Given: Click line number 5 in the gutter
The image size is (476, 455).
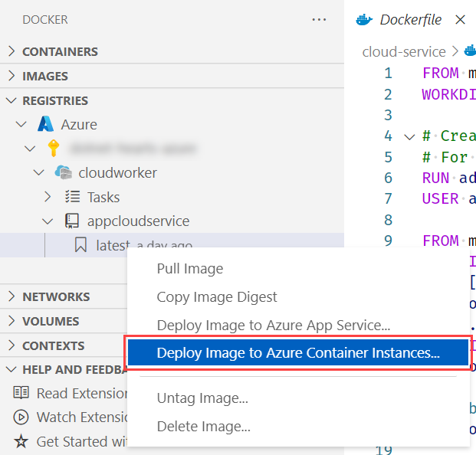Looking at the screenshot, I should pyautogui.click(x=389, y=157).
